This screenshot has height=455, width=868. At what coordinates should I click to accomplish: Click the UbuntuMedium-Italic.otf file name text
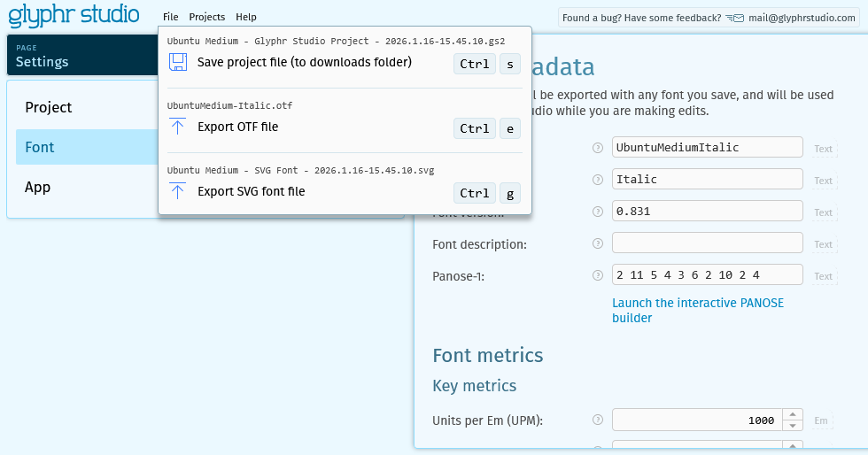[x=229, y=105]
